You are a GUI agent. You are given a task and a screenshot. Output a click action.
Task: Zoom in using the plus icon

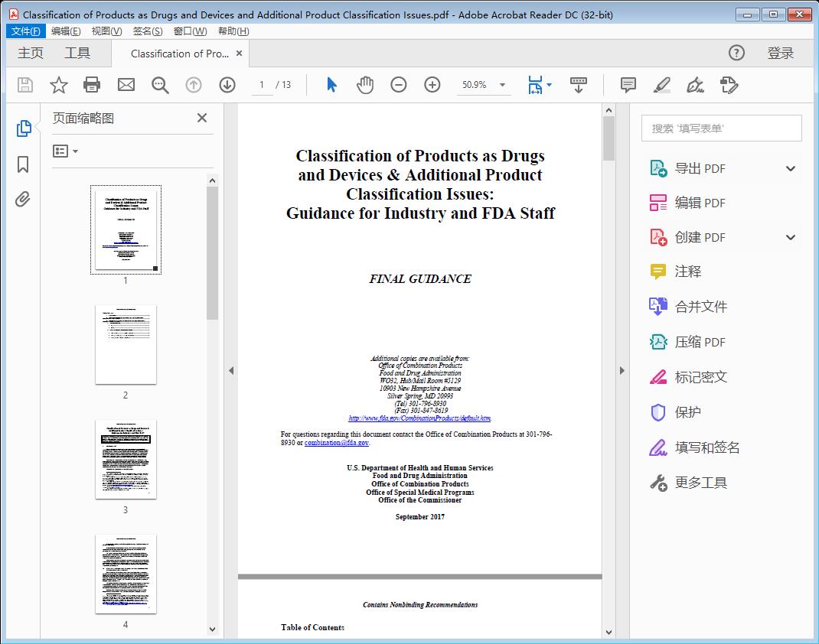pyautogui.click(x=432, y=85)
